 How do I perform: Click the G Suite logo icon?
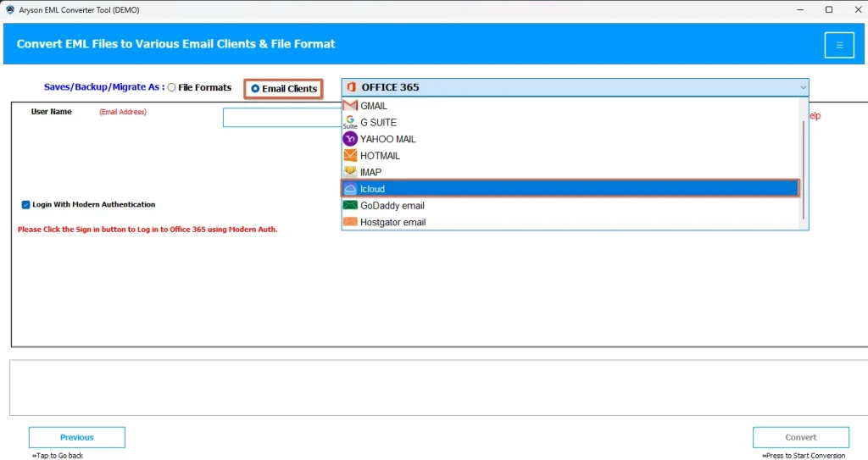[350, 122]
